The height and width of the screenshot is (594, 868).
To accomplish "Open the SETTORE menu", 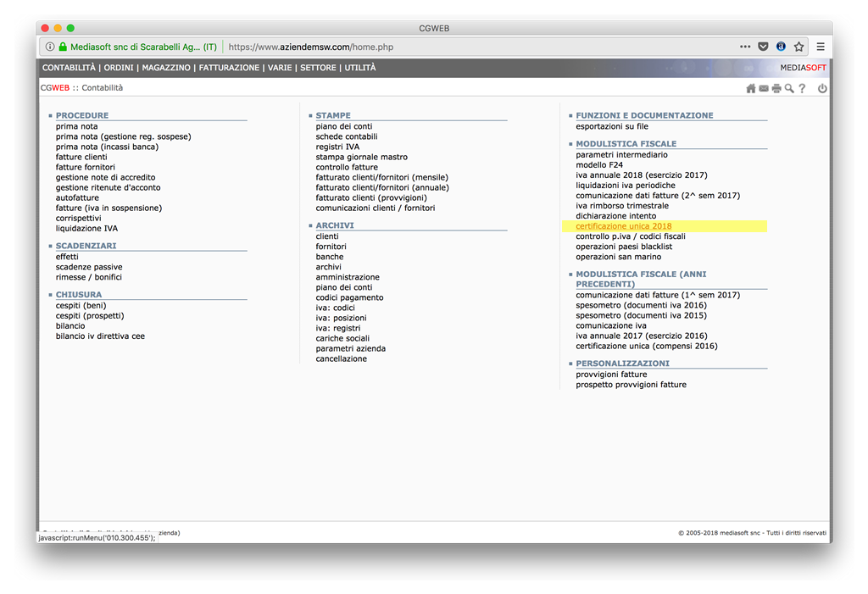I will pyautogui.click(x=318, y=68).
